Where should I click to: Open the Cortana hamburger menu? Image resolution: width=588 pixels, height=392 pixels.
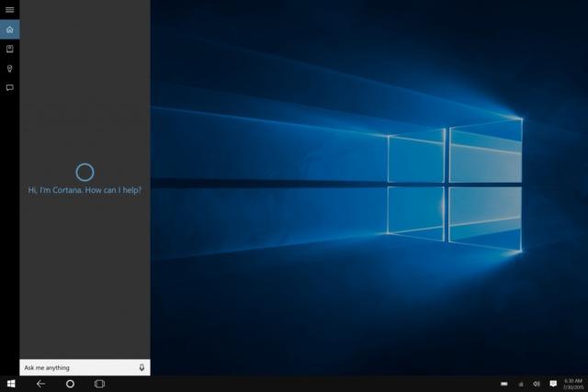pos(10,10)
